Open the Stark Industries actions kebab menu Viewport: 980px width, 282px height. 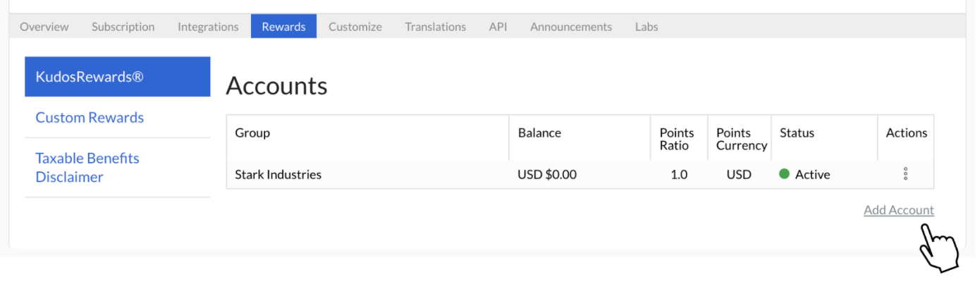(x=905, y=174)
